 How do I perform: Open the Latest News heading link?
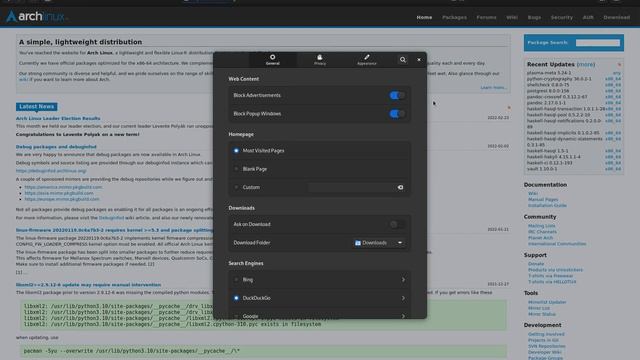click(x=37, y=107)
